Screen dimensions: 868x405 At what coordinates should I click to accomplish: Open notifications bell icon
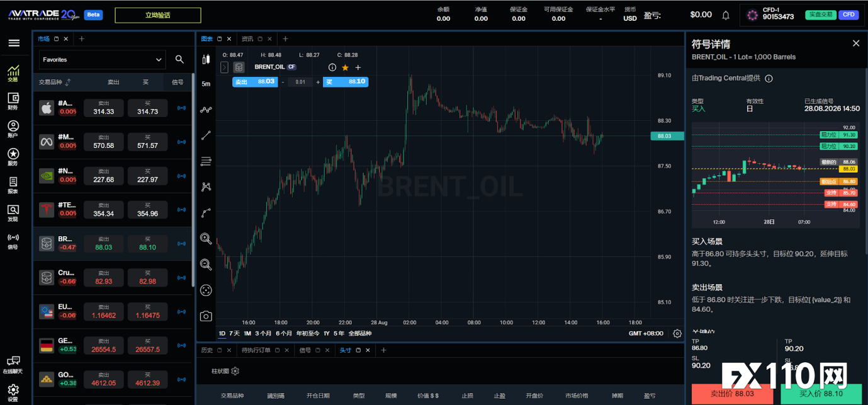click(x=726, y=14)
